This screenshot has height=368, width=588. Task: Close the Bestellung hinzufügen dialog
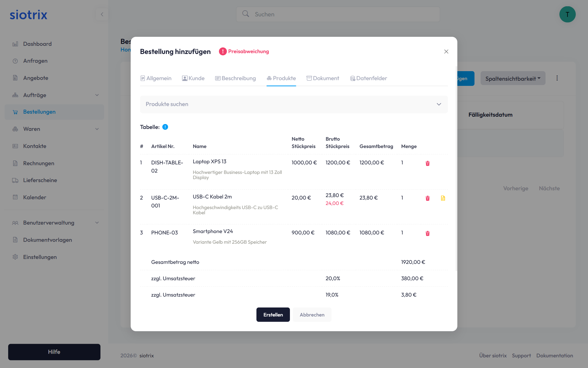[446, 52]
